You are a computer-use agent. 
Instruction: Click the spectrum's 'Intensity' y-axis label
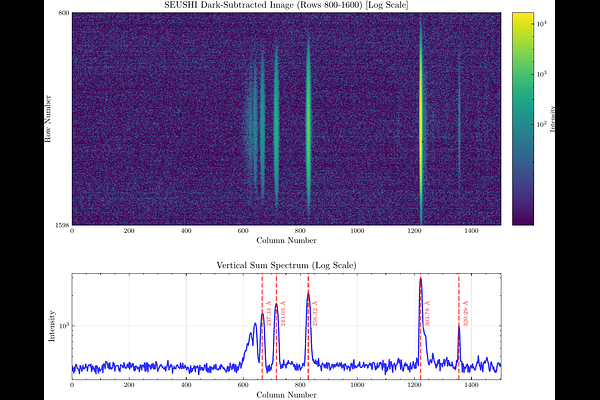[x=52, y=324]
